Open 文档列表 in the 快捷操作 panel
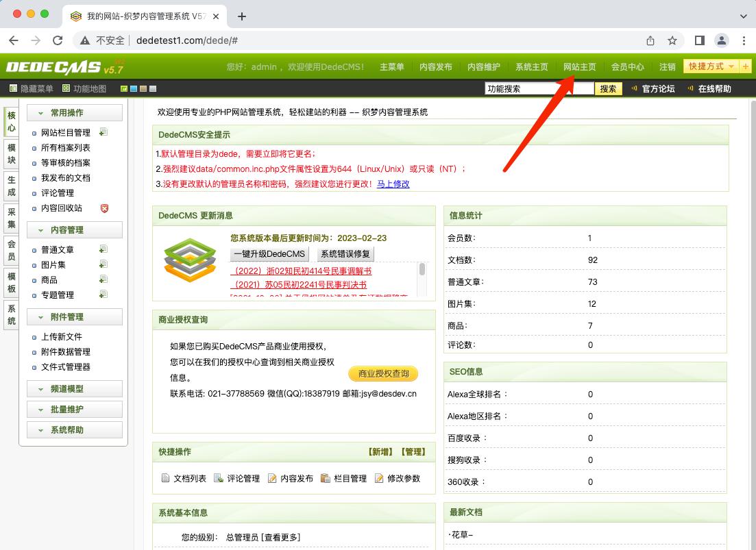 (184, 478)
